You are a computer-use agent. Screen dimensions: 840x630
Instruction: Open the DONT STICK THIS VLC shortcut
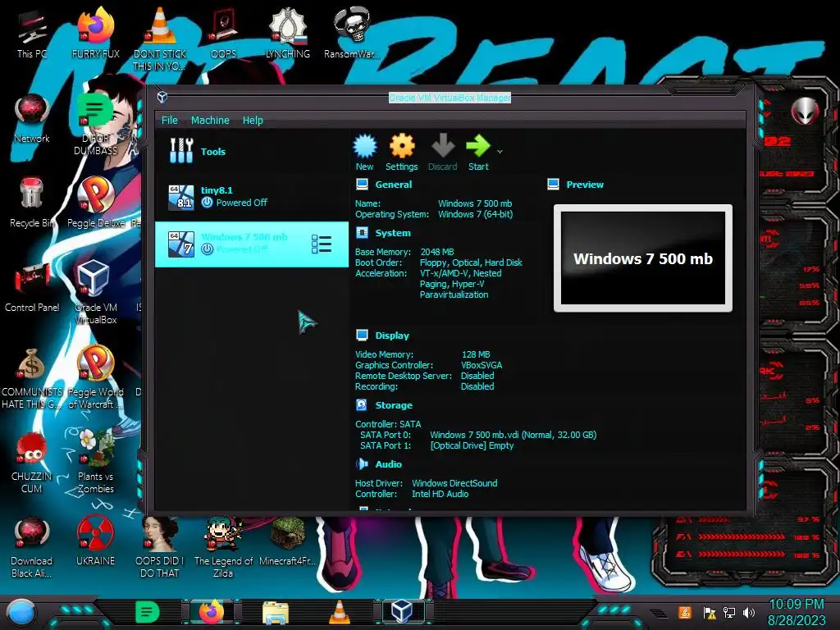(x=159, y=39)
